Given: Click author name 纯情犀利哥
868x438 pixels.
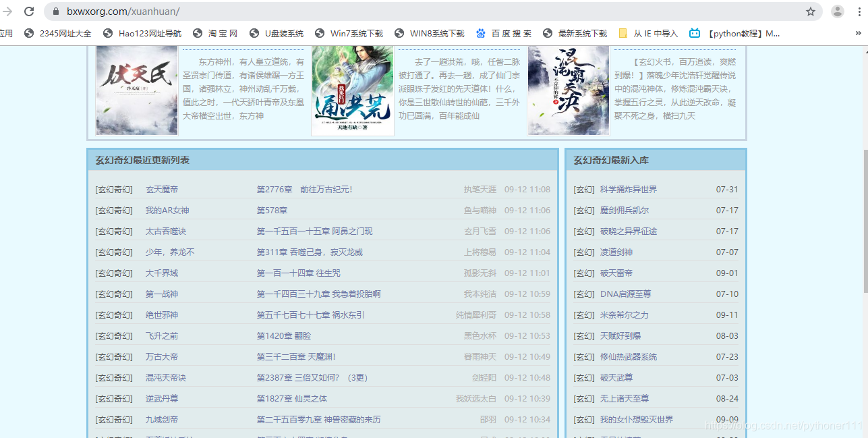Looking at the screenshot, I should 476,315.
